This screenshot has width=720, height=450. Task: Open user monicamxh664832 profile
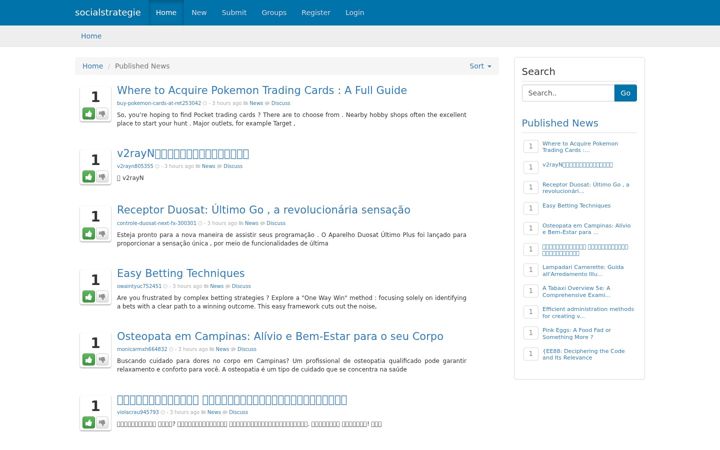[142, 349]
